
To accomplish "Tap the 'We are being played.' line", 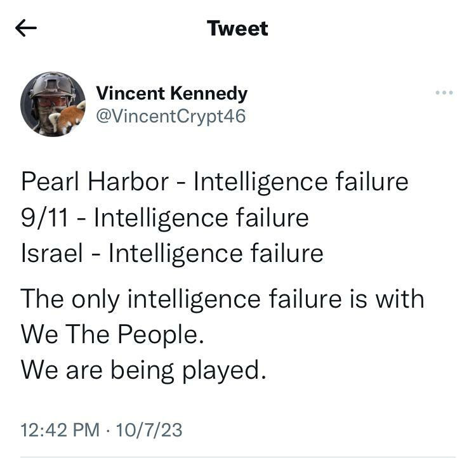I will [x=143, y=370].
